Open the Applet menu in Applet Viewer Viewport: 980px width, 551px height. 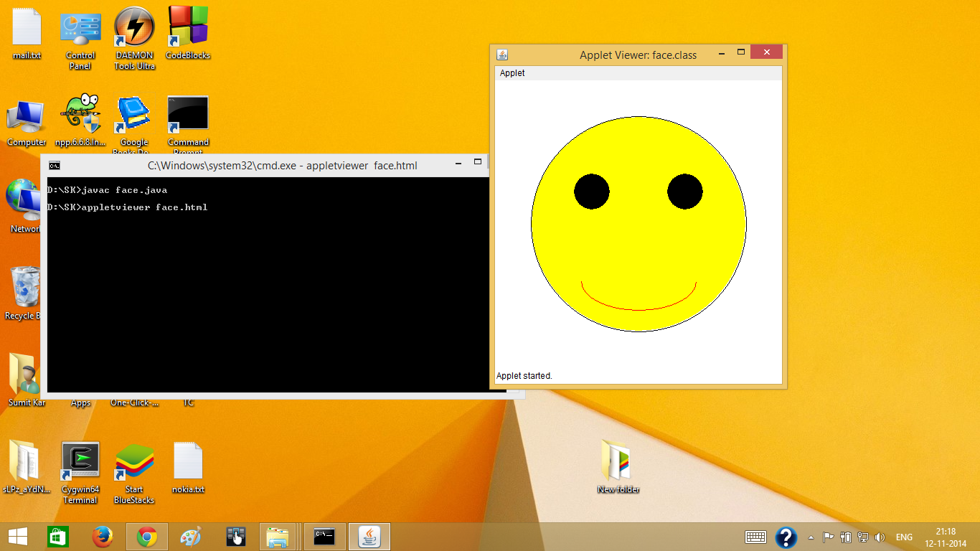click(512, 72)
